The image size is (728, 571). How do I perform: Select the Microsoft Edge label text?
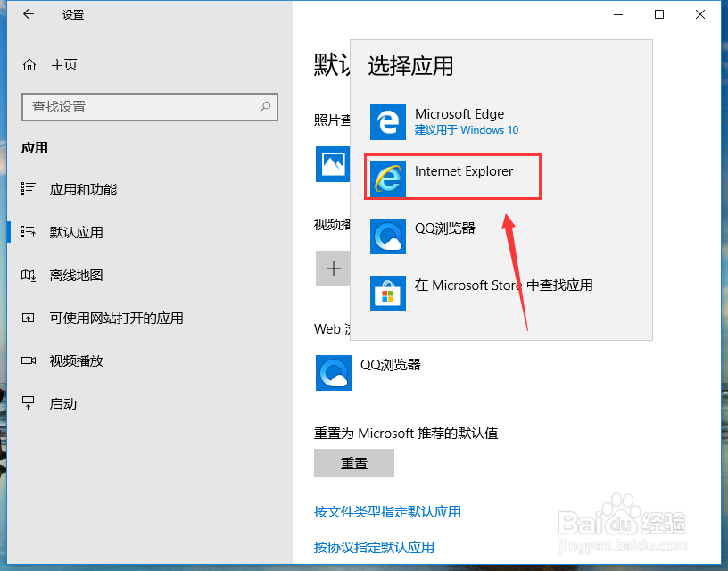tap(459, 114)
